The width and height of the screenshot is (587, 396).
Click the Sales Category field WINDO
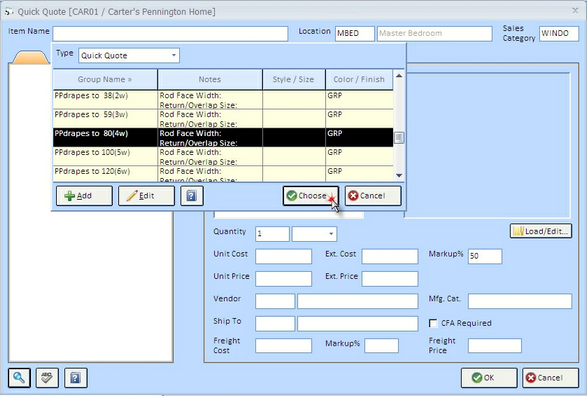(x=559, y=33)
